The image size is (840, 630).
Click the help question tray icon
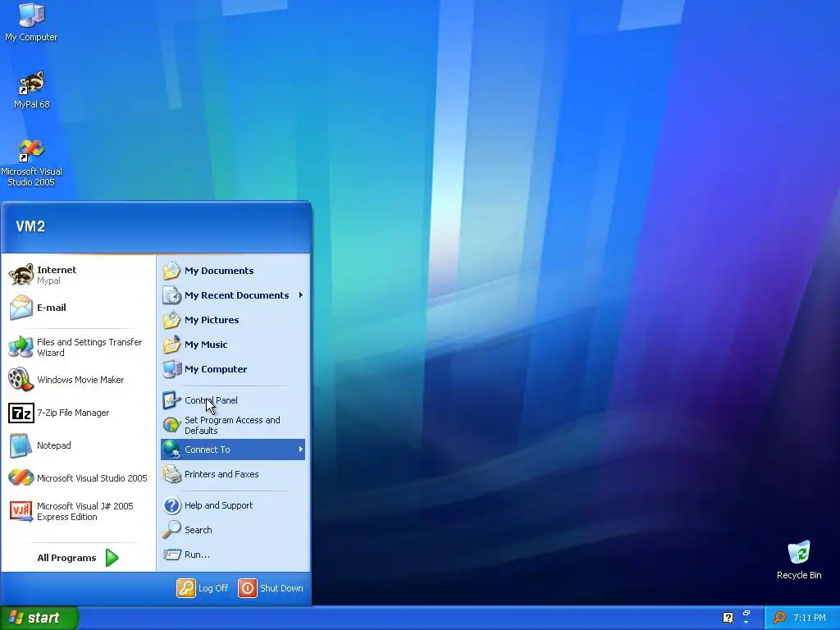[x=728, y=618]
